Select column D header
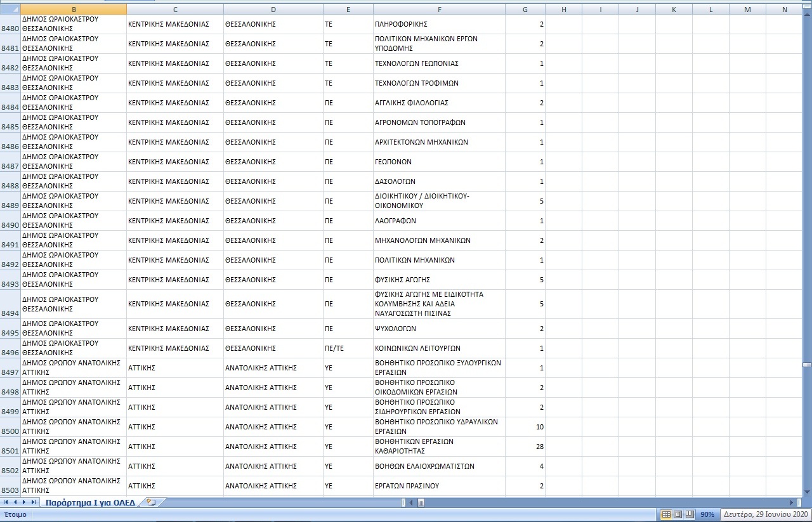Viewport: 812px width, 522px height. click(x=273, y=10)
